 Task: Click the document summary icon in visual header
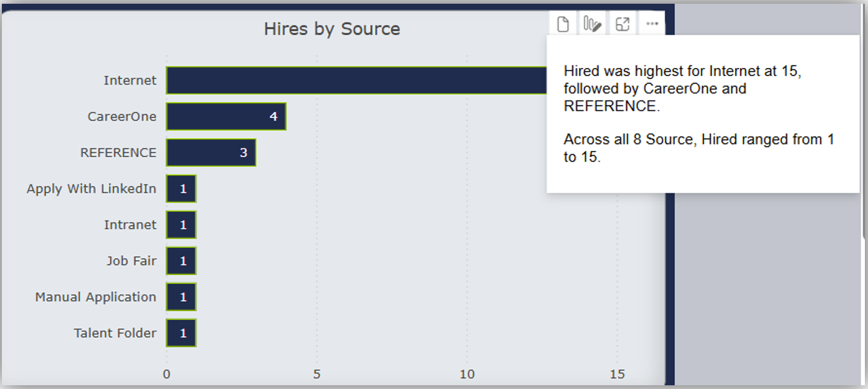(x=563, y=24)
